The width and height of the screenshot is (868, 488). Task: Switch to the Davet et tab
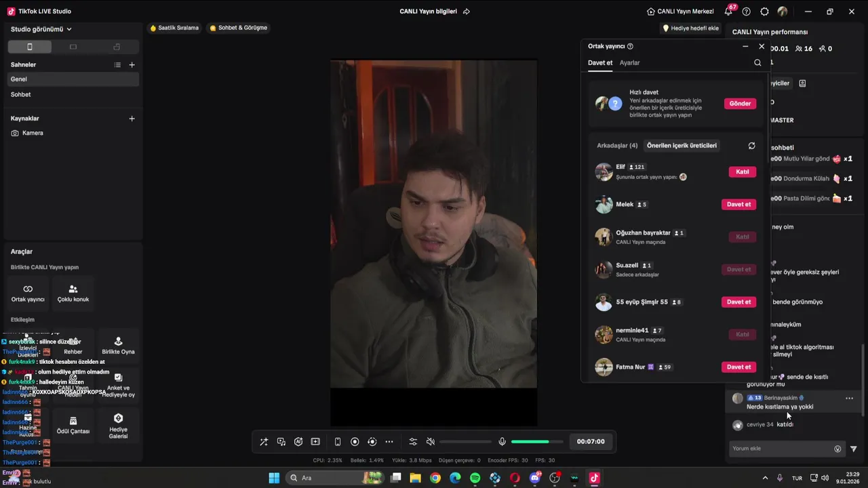[600, 63]
